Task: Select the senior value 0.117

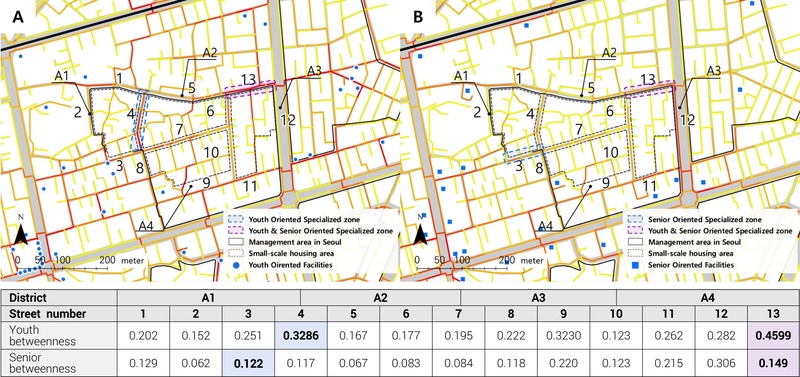Action: tap(301, 363)
